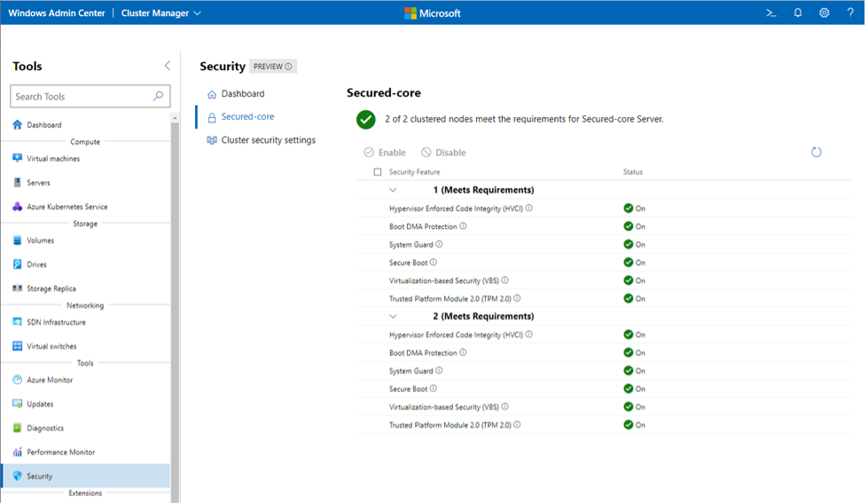Show info for node 2 Boot DMA Protection
The image size is (868, 504).
pos(464,352)
